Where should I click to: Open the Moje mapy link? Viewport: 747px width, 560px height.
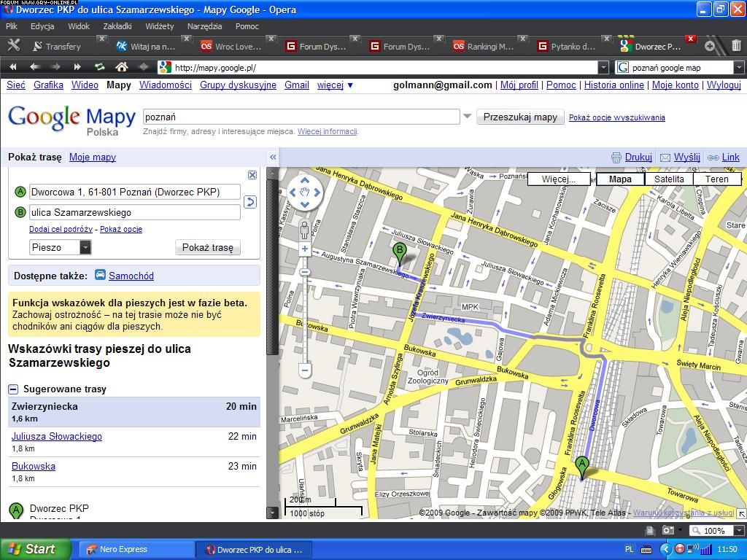tap(93, 157)
